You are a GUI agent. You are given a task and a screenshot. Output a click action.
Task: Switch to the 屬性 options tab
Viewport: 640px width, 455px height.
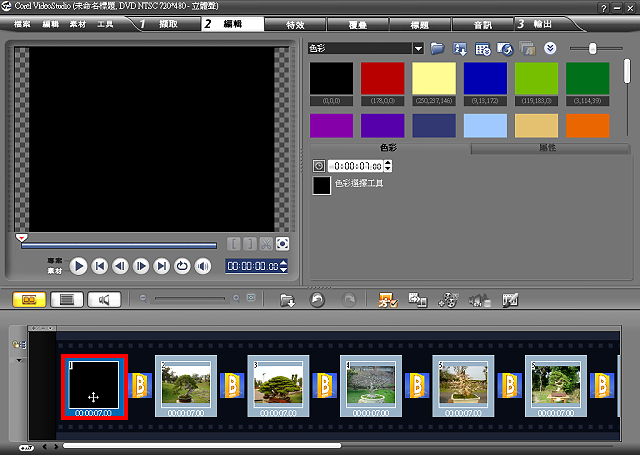[550, 148]
